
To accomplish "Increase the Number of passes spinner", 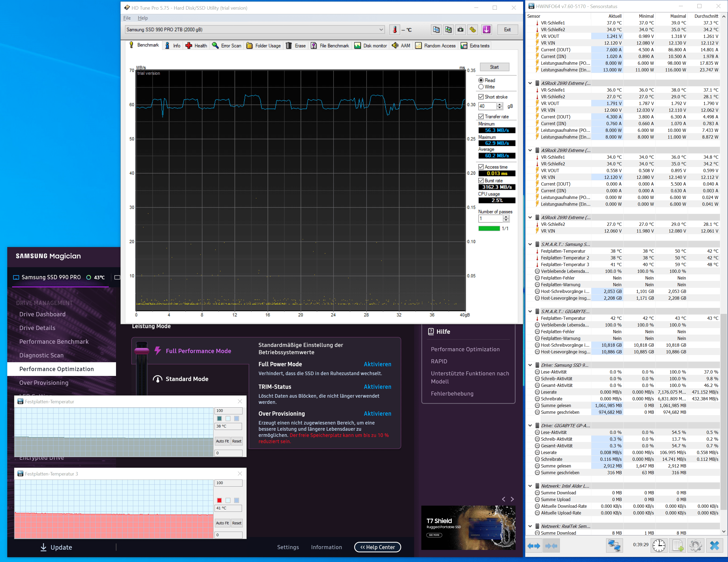I will click(506, 217).
